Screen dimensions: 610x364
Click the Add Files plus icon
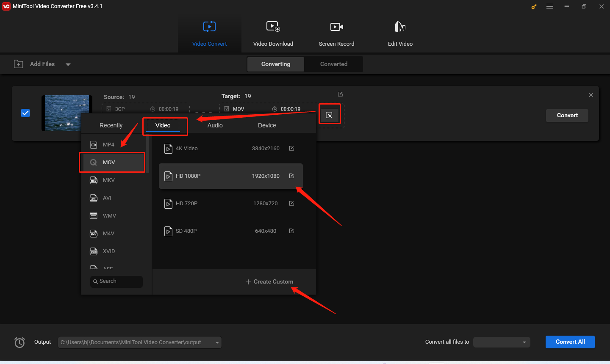(19, 64)
